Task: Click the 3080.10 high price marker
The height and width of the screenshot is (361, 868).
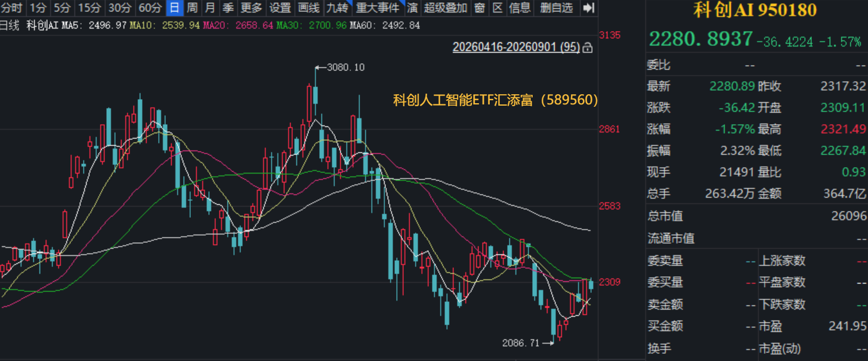Action: coord(346,67)
